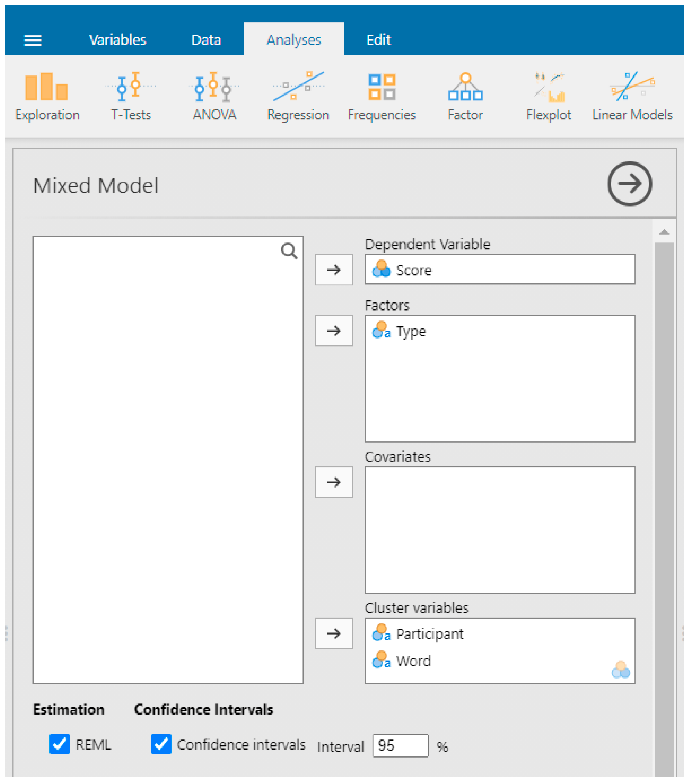Switch to the Data tab
Screen dimensions: 691x784
coord(206,40)
